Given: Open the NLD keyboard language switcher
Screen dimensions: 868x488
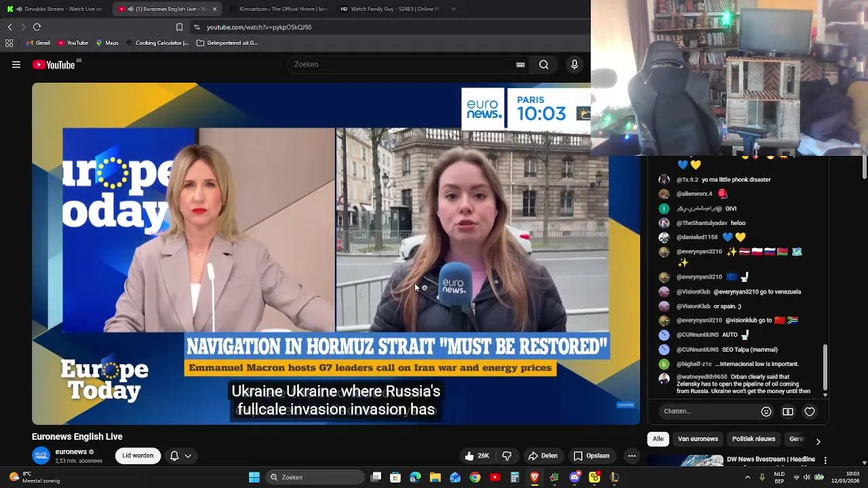Looking at the screenshot, I should pyautogui.click(x=780, y=477).
